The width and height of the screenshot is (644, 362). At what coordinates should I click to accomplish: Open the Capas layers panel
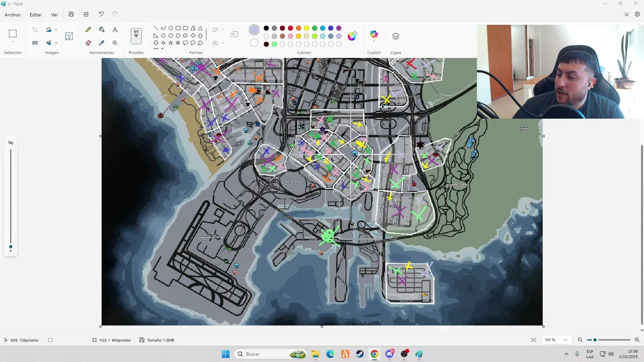tap(395, 36)
